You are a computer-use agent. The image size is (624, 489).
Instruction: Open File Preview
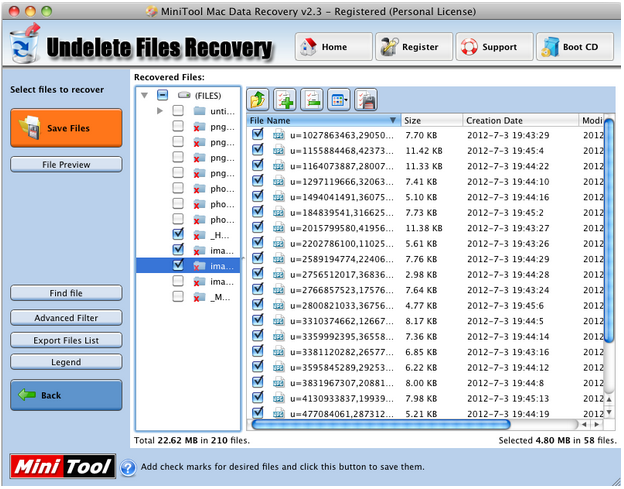pos(66,165)
